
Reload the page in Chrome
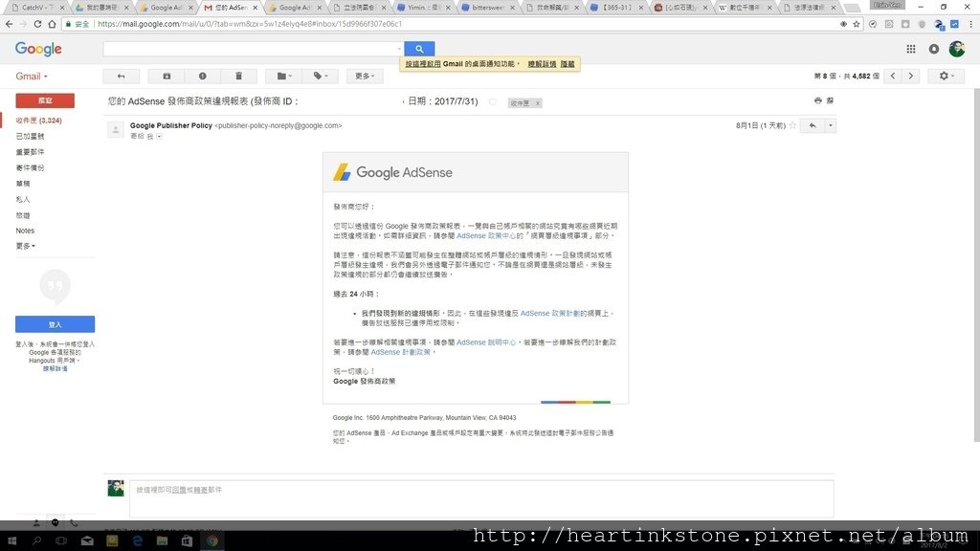coord(37,24)
